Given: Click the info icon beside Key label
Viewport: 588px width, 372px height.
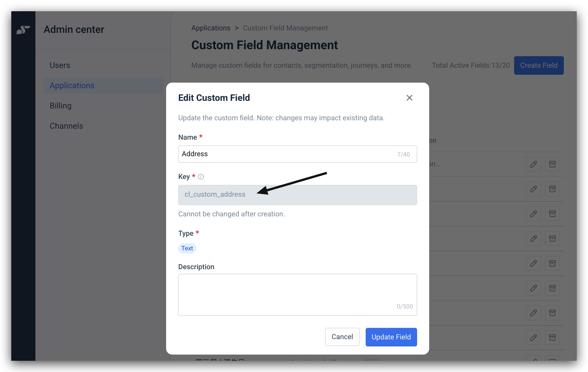Looking at the screenshot, I should click(201, 177).
